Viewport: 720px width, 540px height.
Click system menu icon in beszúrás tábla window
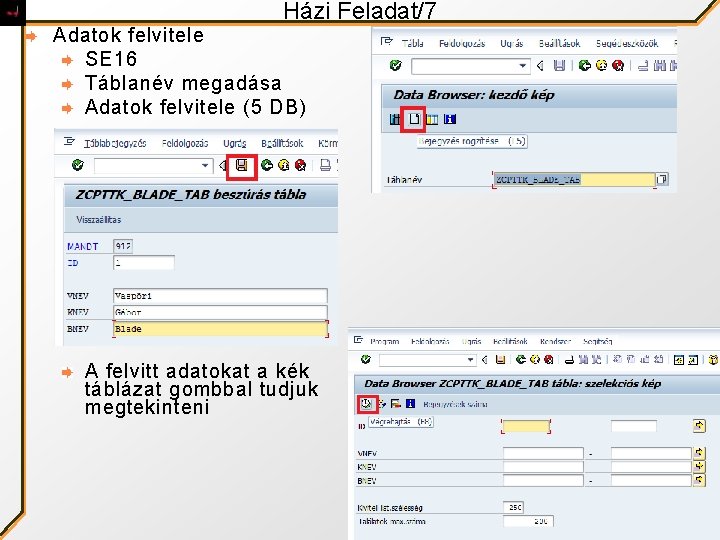click(x=69, y=141)
